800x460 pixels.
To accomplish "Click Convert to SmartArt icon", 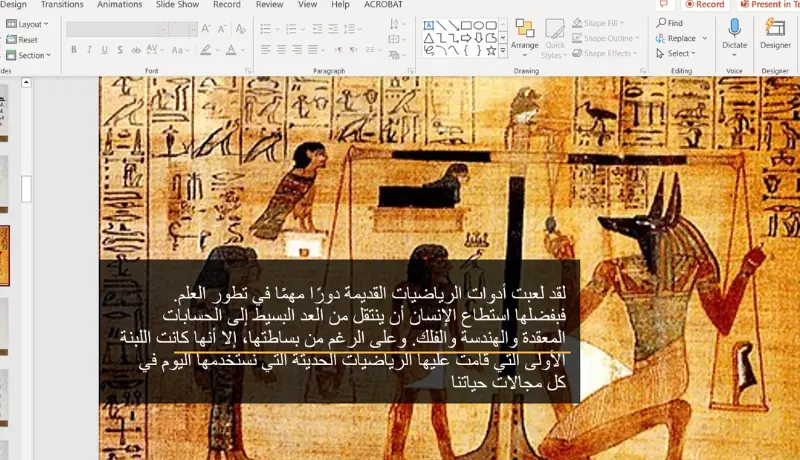I will pos(397,55).
